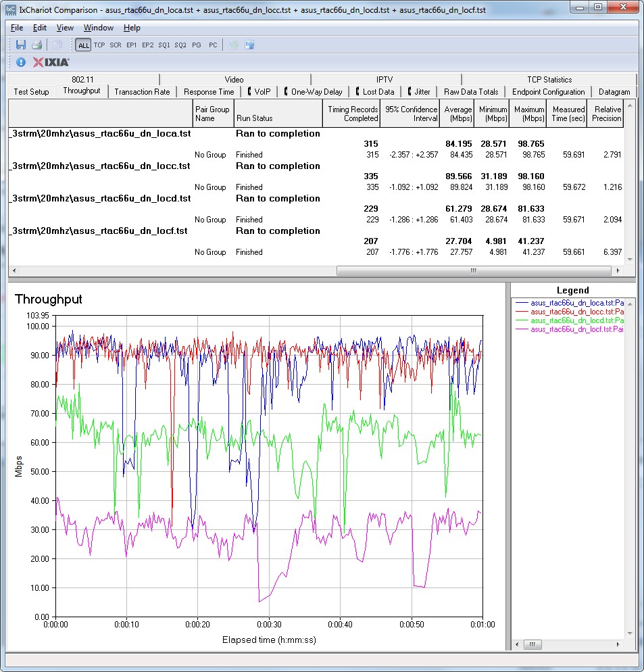Click the Timing Records Completed column header

pyautogui.click(x=351, y=114)
